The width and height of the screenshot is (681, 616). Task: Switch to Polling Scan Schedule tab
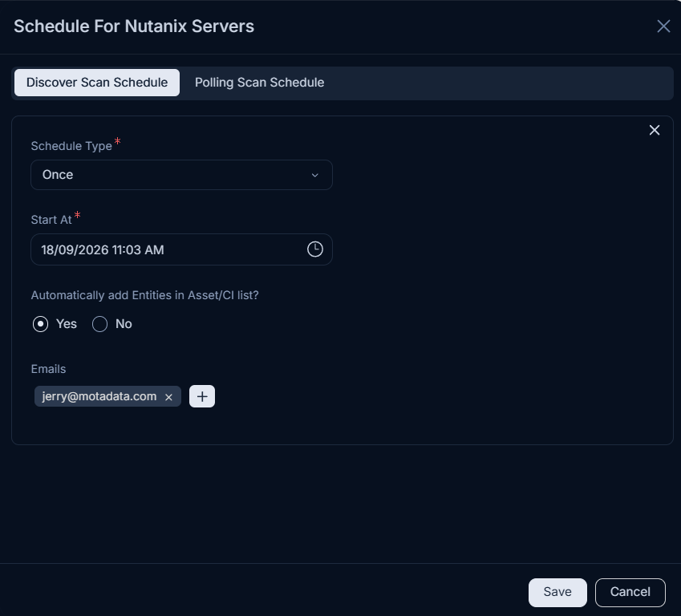coord(259,83)
